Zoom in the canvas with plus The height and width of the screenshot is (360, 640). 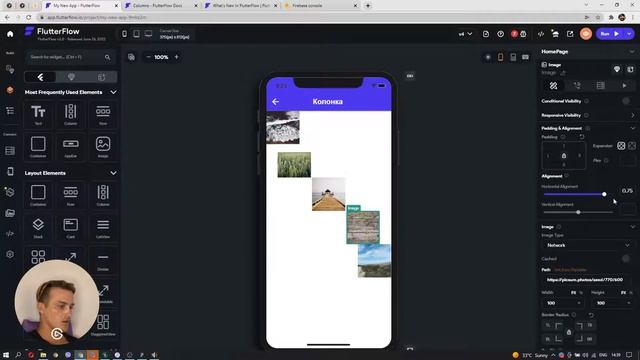click(x=176, y=57)
